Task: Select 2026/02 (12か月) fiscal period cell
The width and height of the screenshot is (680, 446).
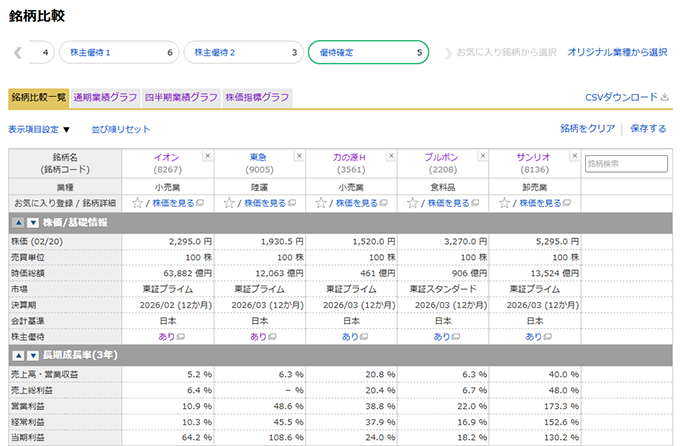Action: [168, 305]
